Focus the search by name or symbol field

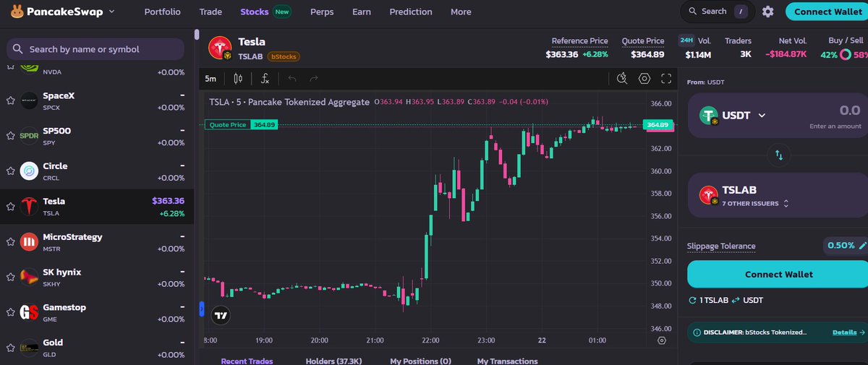[95, 49]
